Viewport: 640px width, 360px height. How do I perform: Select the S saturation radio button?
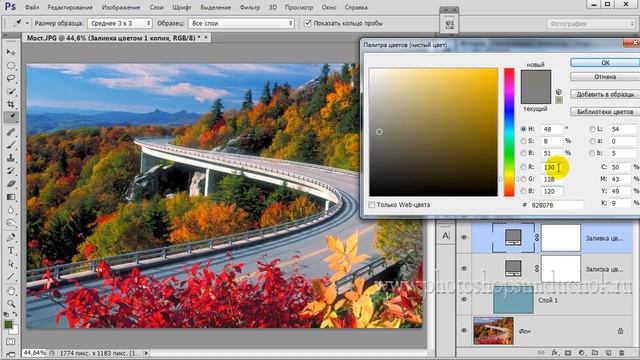click(523, 141)
